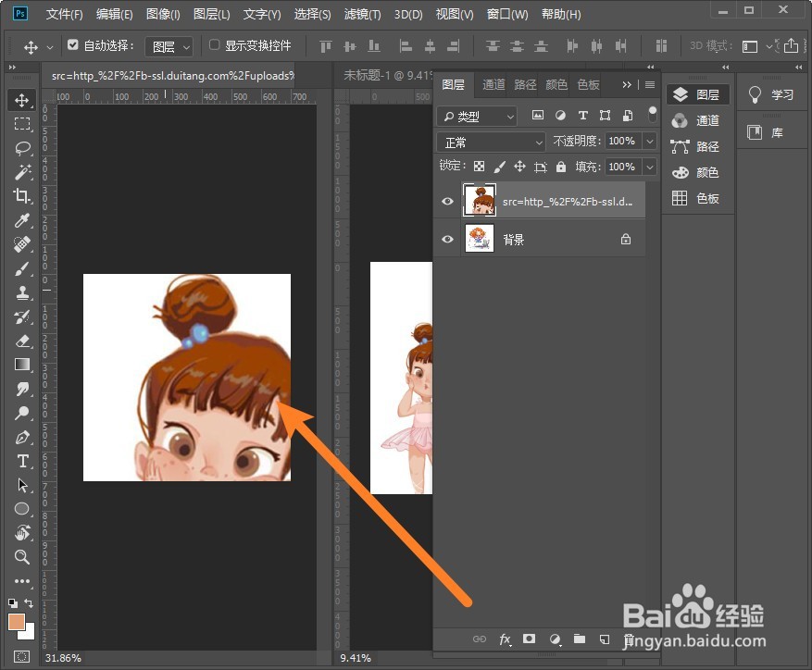Open the Auto-Select 图层 dropdown

coord(169,47)
